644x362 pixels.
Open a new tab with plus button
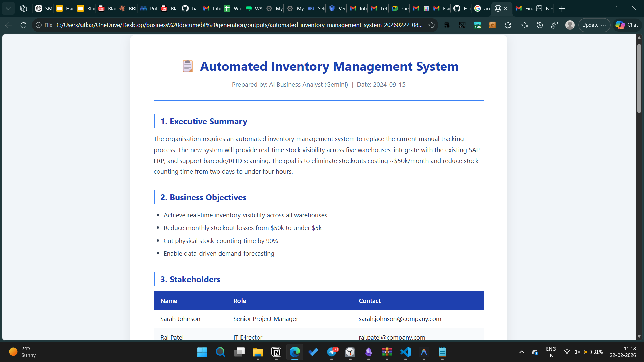[x=562, y=8]
